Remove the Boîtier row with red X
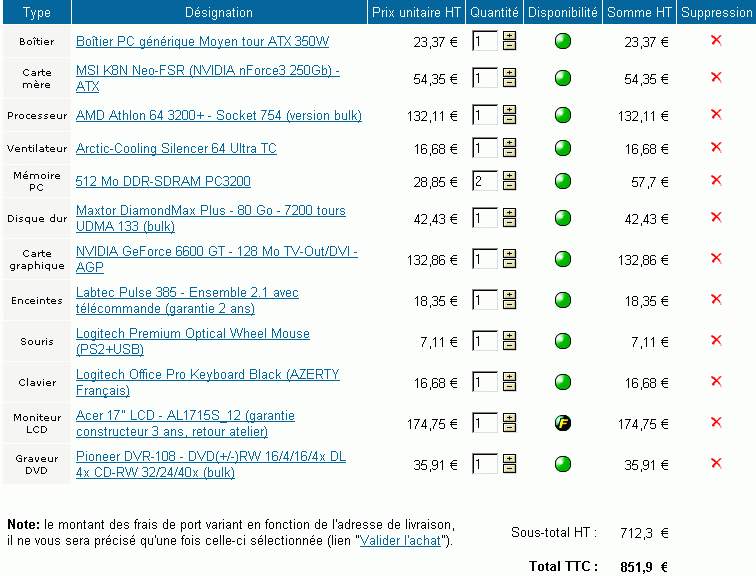This screenshot has height=576, width=756. (716, 40)
